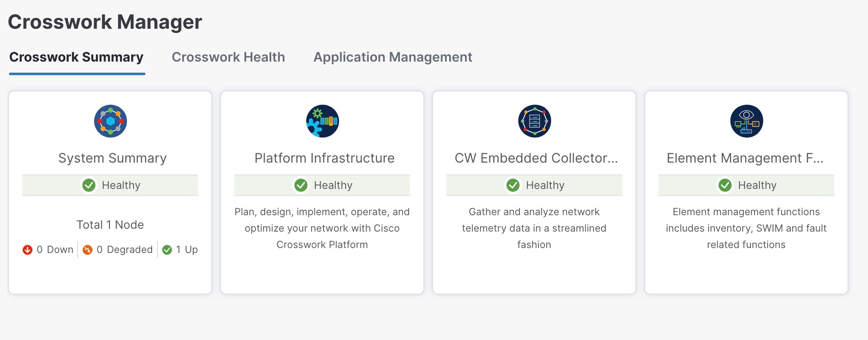Click the Healthy checkmark on CW Embedded Collectors
The height and width of the screenshot is (340, 868).
coord(513,185)
